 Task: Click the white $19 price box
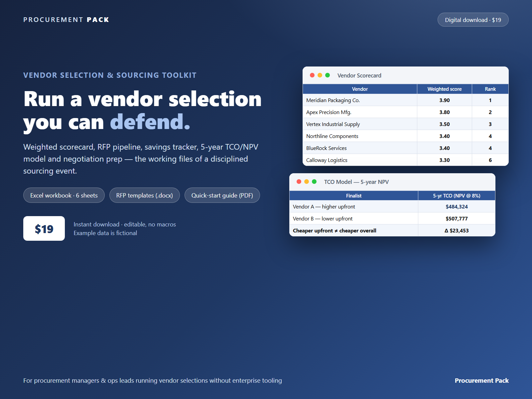click(44, 228)
